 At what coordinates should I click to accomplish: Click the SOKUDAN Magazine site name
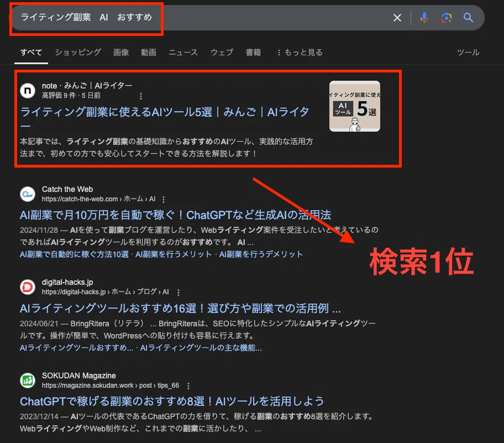(78, 376)
